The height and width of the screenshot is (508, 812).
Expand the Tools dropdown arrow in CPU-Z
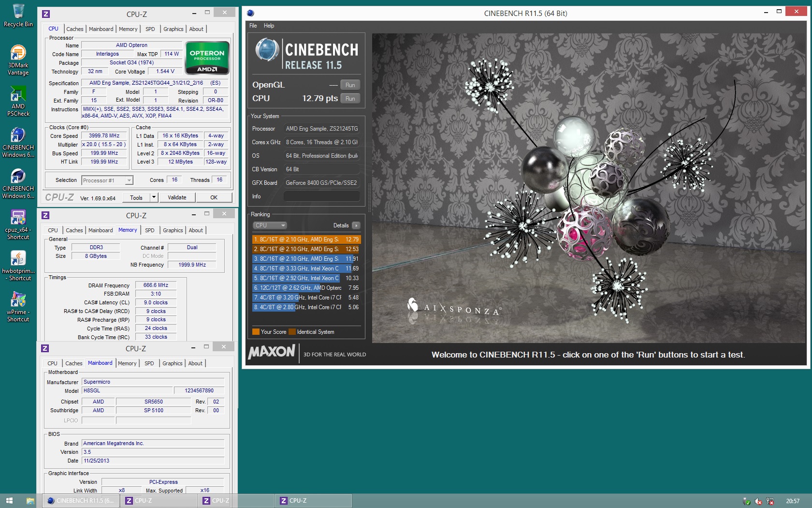154,197
